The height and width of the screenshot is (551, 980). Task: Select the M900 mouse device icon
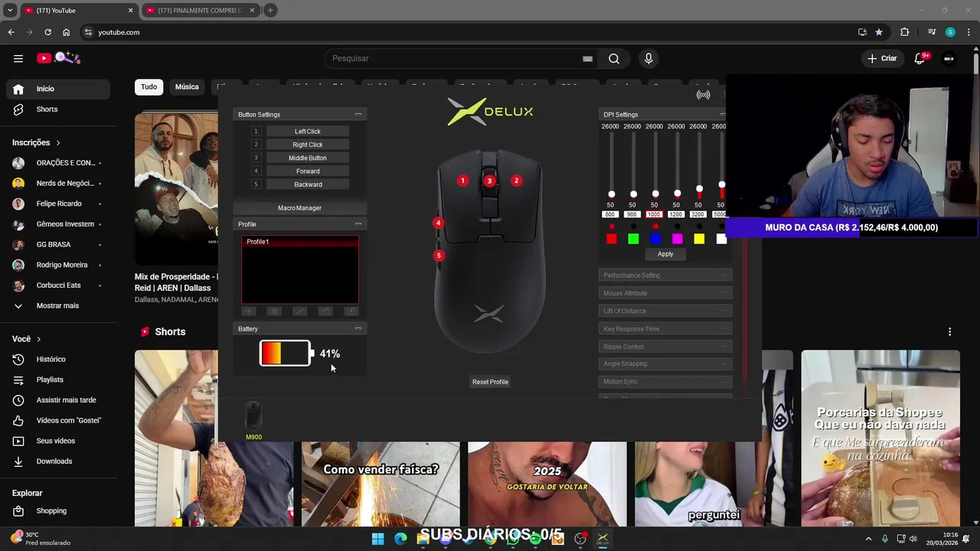253,417
